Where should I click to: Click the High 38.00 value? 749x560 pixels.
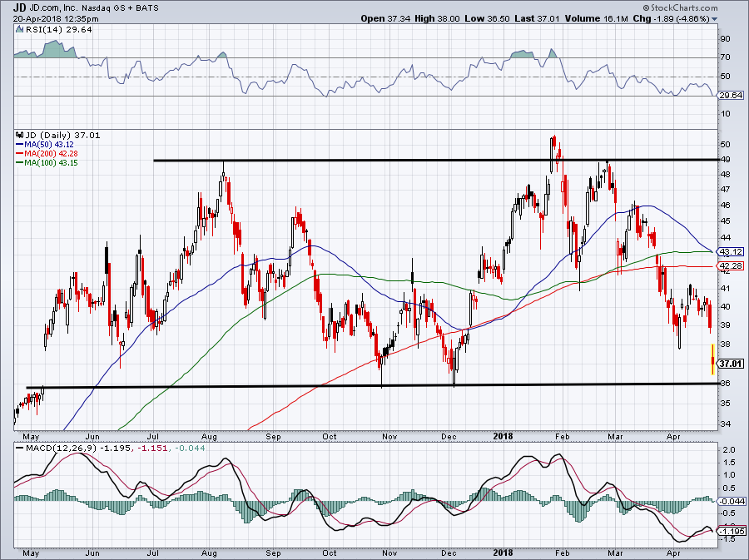pos(437,18)
